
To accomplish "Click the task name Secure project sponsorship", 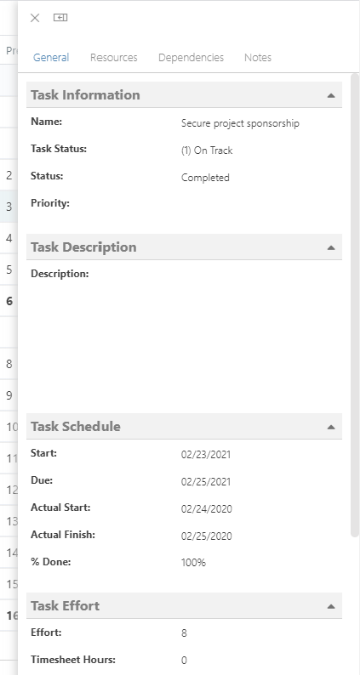I will (x=240, y=124).
